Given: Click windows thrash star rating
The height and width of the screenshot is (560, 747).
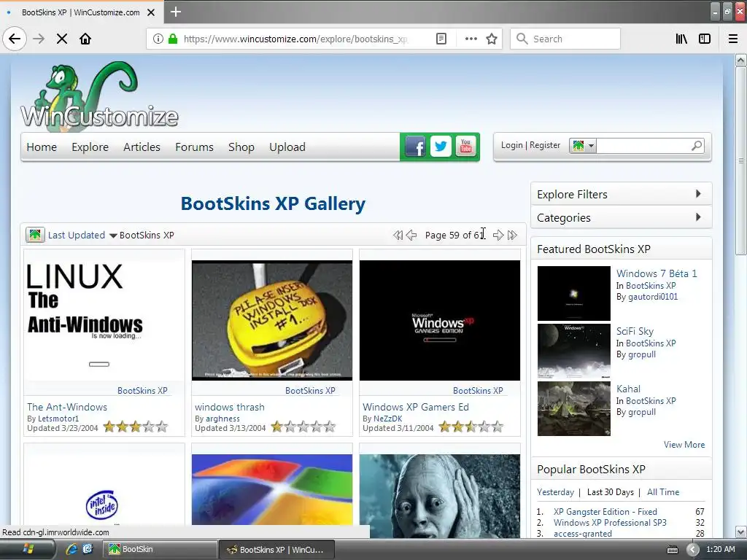Looking at the screenshot, I should pos(303,427).
